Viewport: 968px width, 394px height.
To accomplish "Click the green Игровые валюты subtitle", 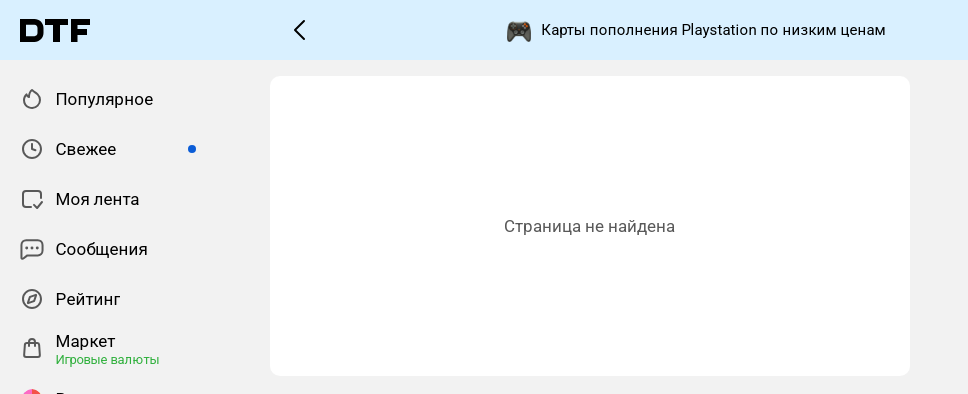I will point(107,359).
